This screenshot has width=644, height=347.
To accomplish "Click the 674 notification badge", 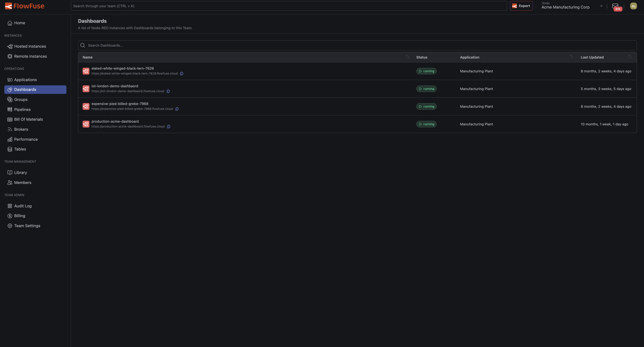I will tap(618, 9).
